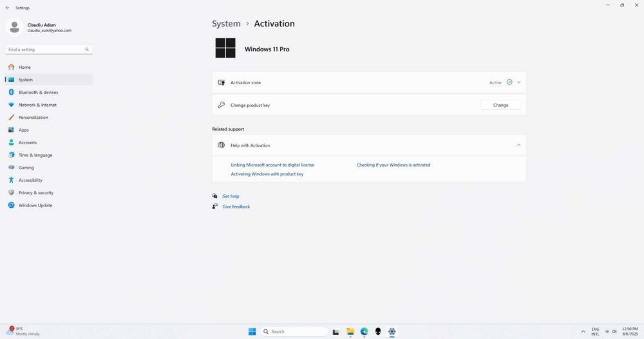Viewport: 644px width, 339px height.
Task: Go back with the Settings back arrow
Action: [7, 8]
